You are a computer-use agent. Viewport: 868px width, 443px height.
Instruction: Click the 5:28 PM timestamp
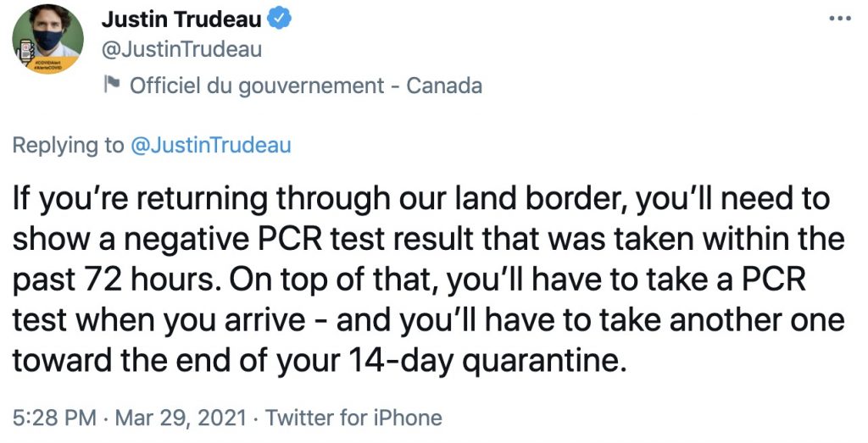(54, 417)
